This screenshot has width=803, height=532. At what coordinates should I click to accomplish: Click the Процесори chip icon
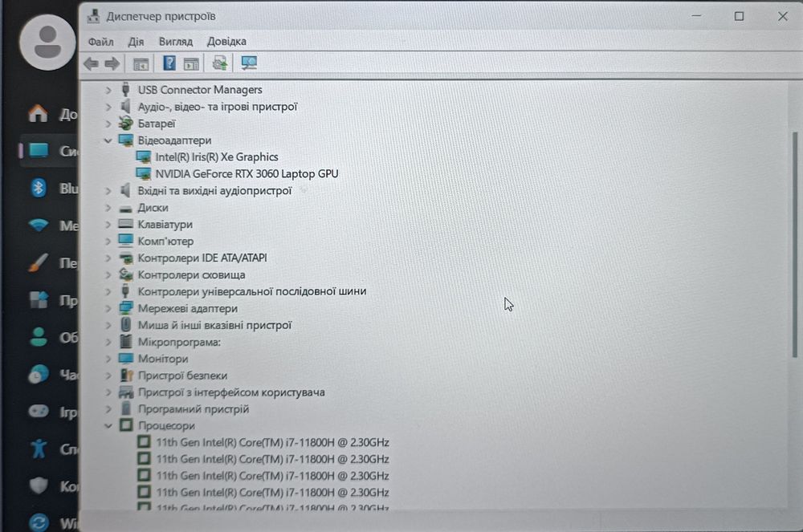[x=126, y=425]
